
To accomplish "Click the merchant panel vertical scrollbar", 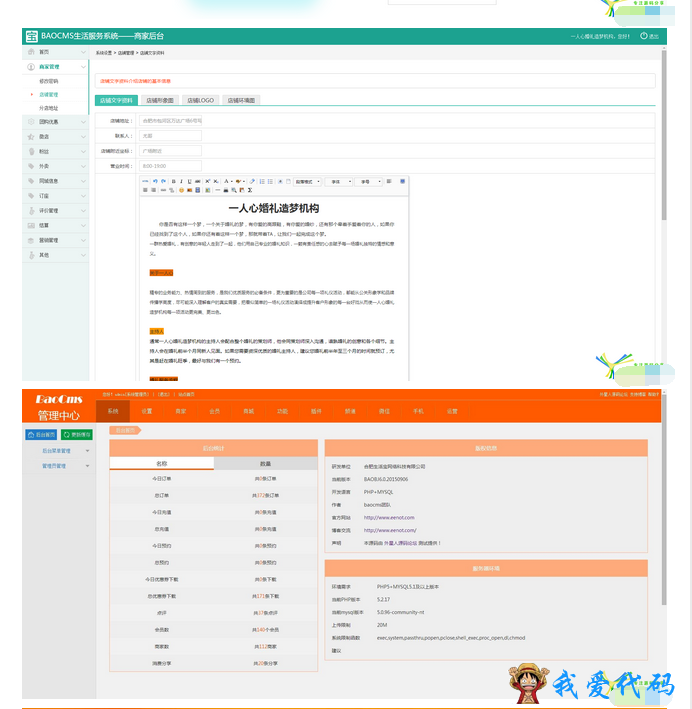I will 664,136.
